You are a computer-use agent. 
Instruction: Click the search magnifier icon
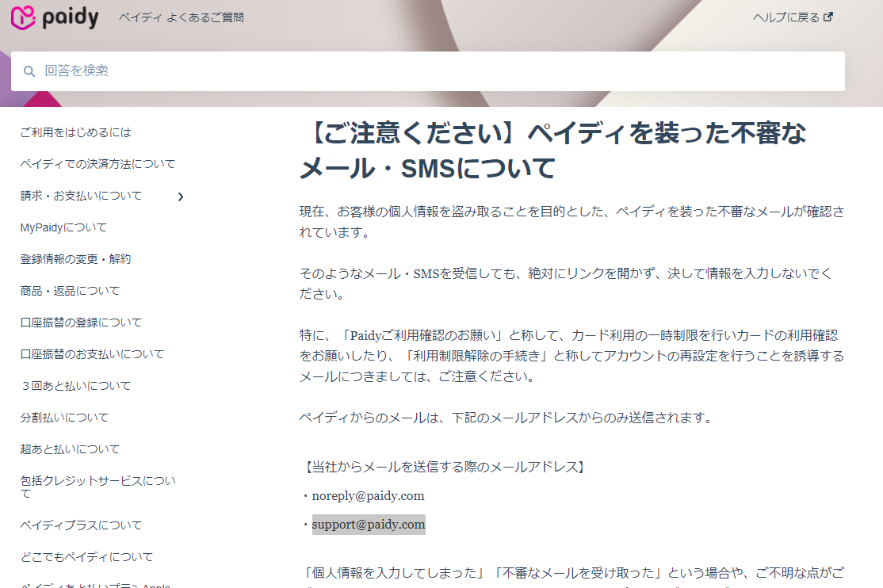(x=29, y=71)
